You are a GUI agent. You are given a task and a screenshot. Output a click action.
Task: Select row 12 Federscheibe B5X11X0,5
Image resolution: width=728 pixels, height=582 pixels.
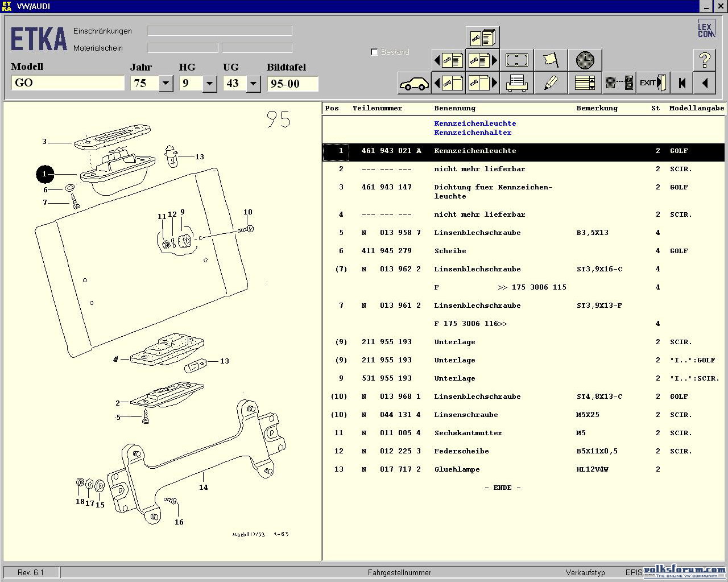523,451
